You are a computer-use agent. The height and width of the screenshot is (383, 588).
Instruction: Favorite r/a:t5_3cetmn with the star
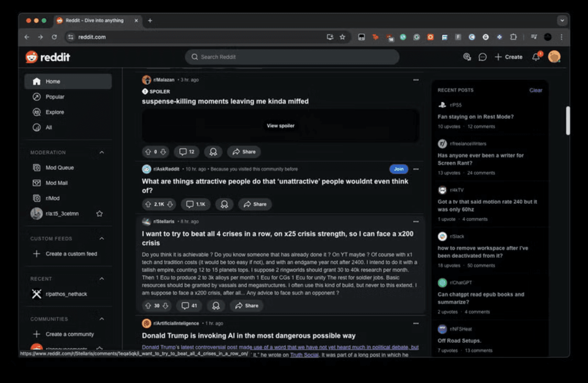99,214
